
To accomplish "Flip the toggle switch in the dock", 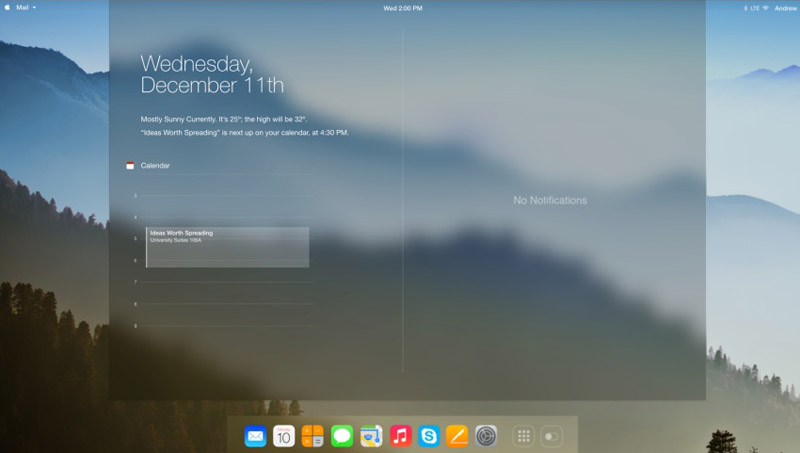I will [552, 436].
